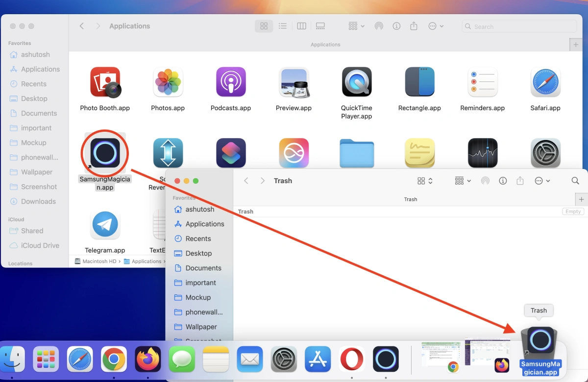Image resolution: width=588 pixels, height=382 pixels.
Task: Switch Applications window to column view
Action: point(302,26)
